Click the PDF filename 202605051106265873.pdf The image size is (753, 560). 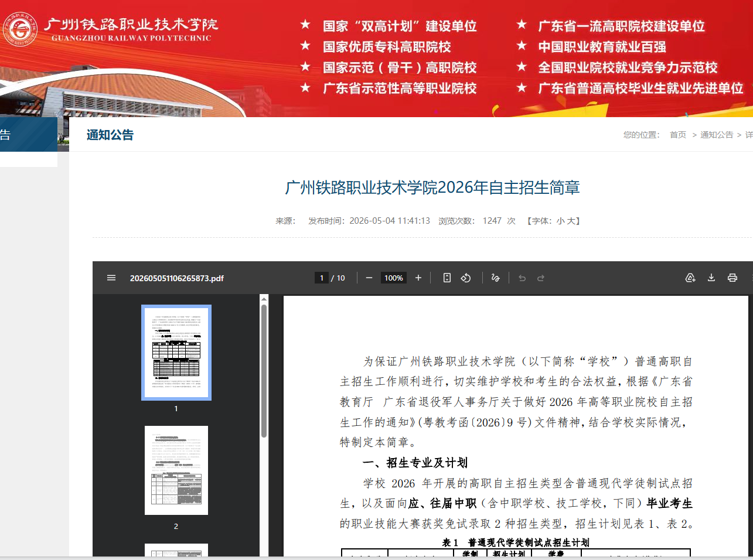click(177, 278)
